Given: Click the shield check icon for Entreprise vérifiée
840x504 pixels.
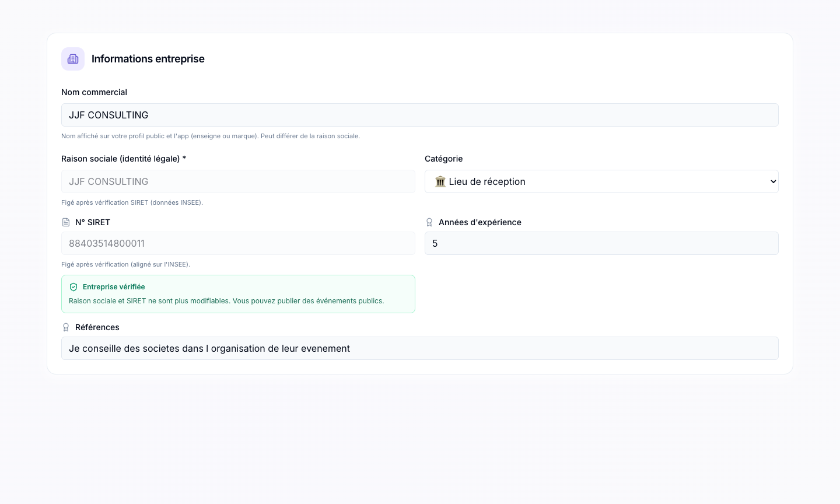Looking at the screenshot, I should point(73,287).
